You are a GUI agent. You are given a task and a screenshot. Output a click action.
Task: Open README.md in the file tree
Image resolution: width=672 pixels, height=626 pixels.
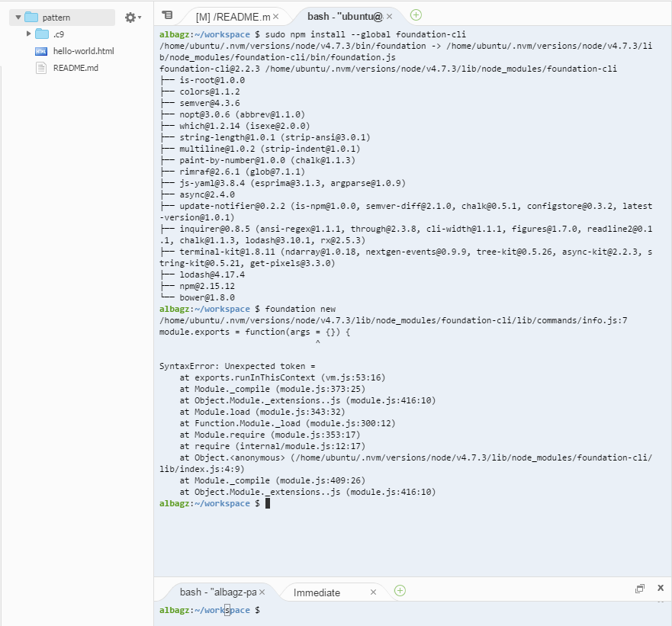click(76, 68)
